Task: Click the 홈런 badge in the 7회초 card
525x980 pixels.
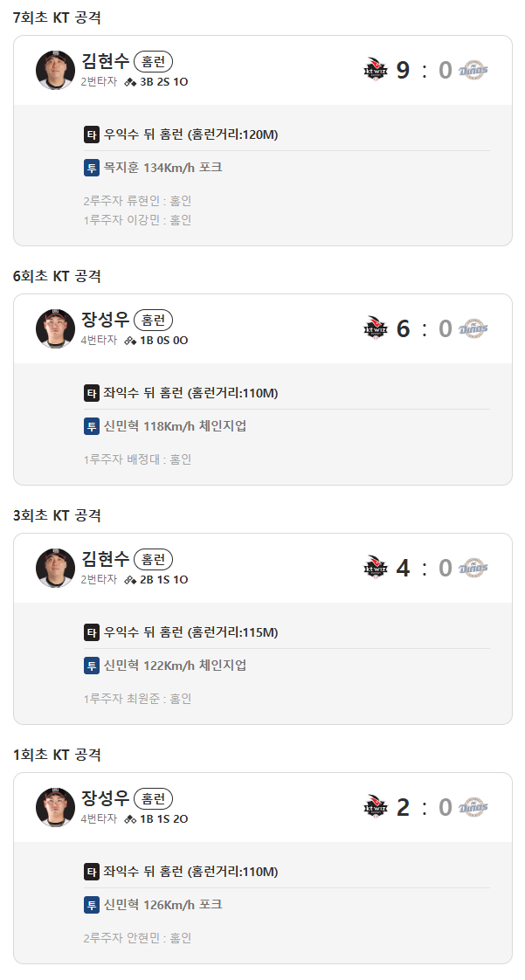Action: click(154, 61)
